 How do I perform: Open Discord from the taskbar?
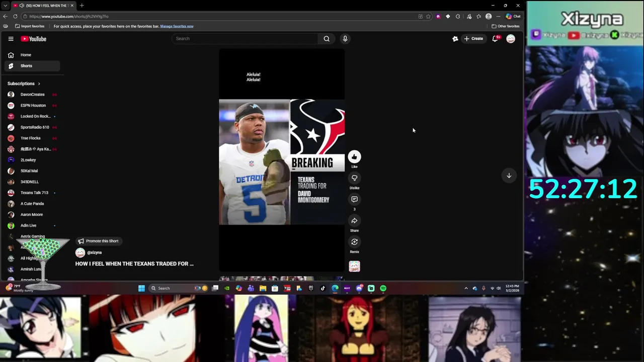pos(359,288)
